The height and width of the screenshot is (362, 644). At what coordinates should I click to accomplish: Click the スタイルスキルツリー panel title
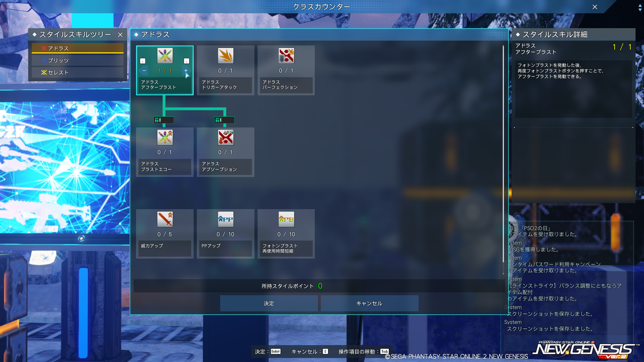(75, 35)
